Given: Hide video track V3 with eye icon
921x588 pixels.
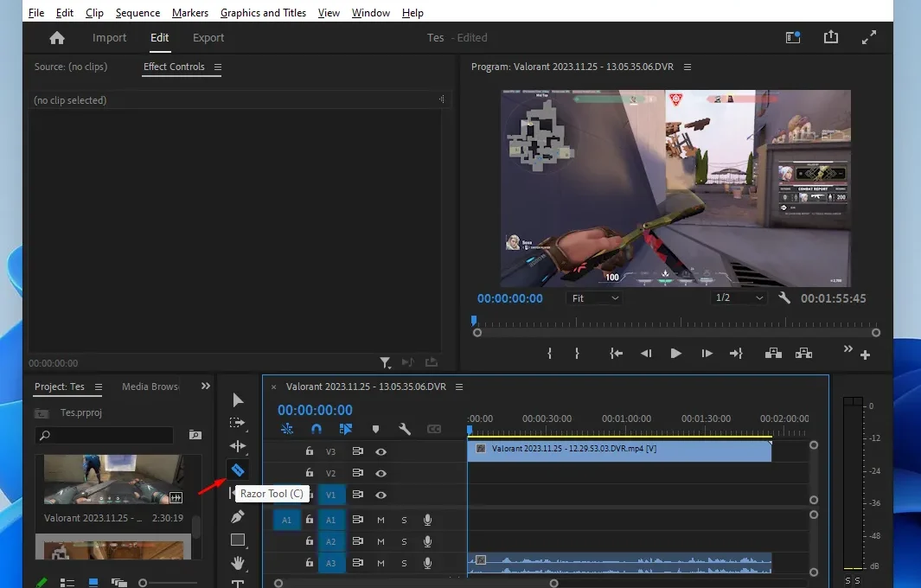Looking at the screenshot, I should [x=381, y=451].
